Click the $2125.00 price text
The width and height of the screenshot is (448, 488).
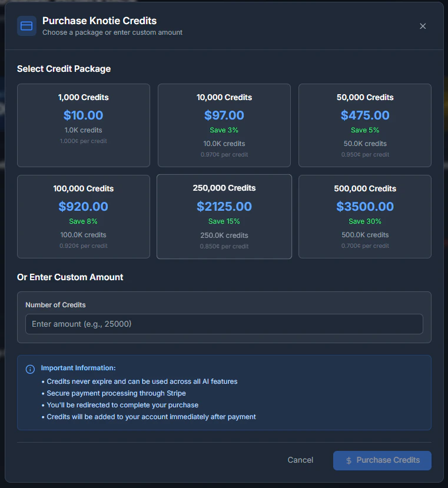[x=224, y=207]
